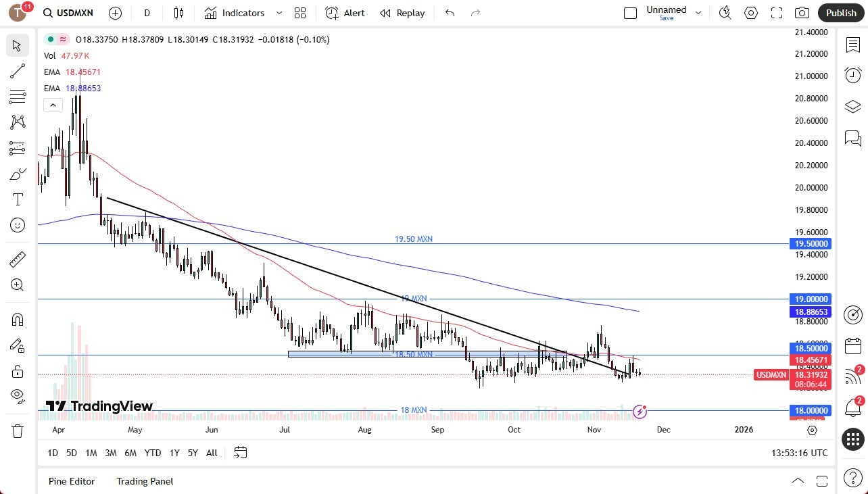Collapse the chart legend with the chevron

53,105
